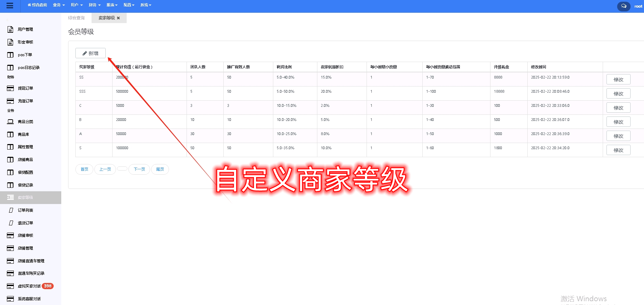
Task: Open pos日志记录 sidebar icon
Action: pyautogui.click(x=10, y=68)
